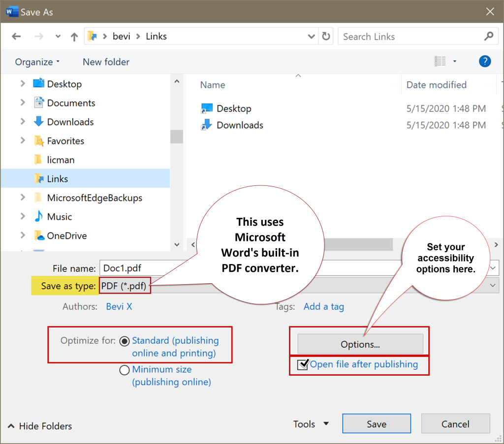Open the Save as type dropdown
This screenshot has height=444, width=504.
[x=492, y=285]
